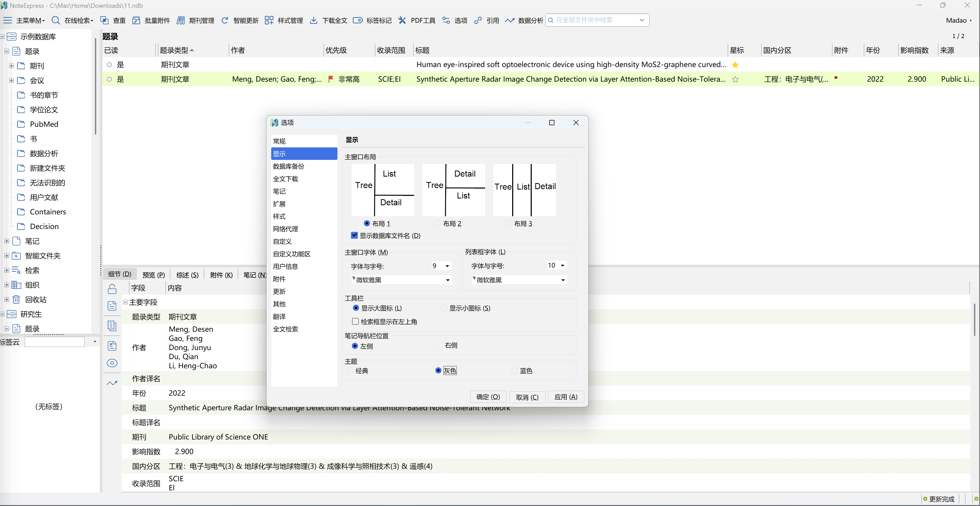The height and width of the screenshot is (506, 980).
Task: Click the 组织 table icon in tree
Action: tap(16, 285)
